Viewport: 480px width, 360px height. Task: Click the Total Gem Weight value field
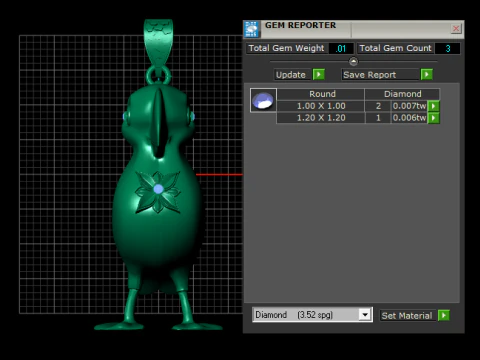[x=341, y=49]
